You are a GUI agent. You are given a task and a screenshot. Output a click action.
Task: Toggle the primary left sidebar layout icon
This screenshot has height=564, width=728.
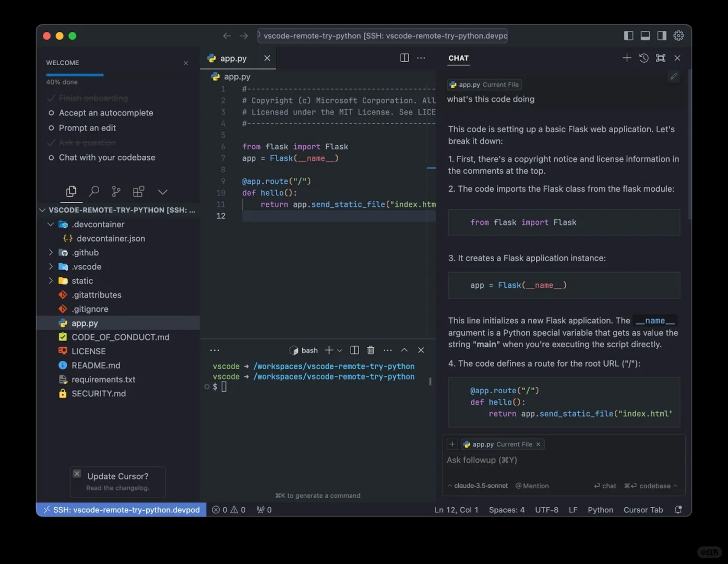[628, 36]
